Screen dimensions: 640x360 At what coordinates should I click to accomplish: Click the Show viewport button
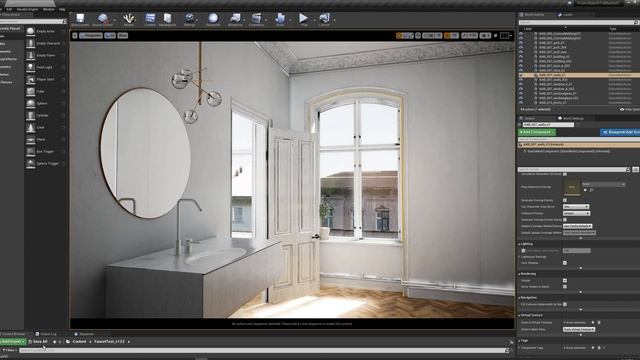[x=122, y=36]
